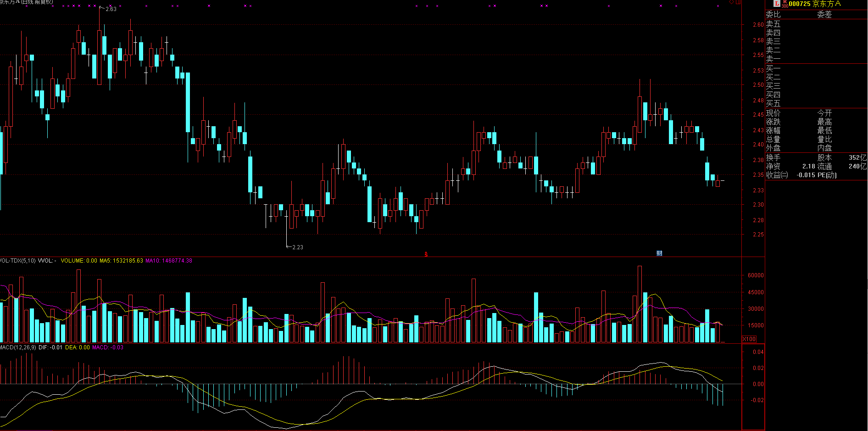Click the 2.63 high price annotation
868x431 pixels.
(x=111, y=9)
